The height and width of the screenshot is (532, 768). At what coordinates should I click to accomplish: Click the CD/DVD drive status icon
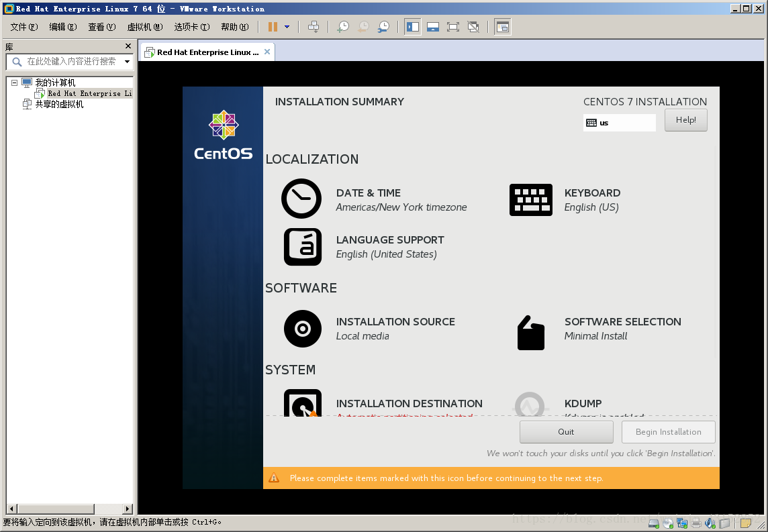point(668,524)
